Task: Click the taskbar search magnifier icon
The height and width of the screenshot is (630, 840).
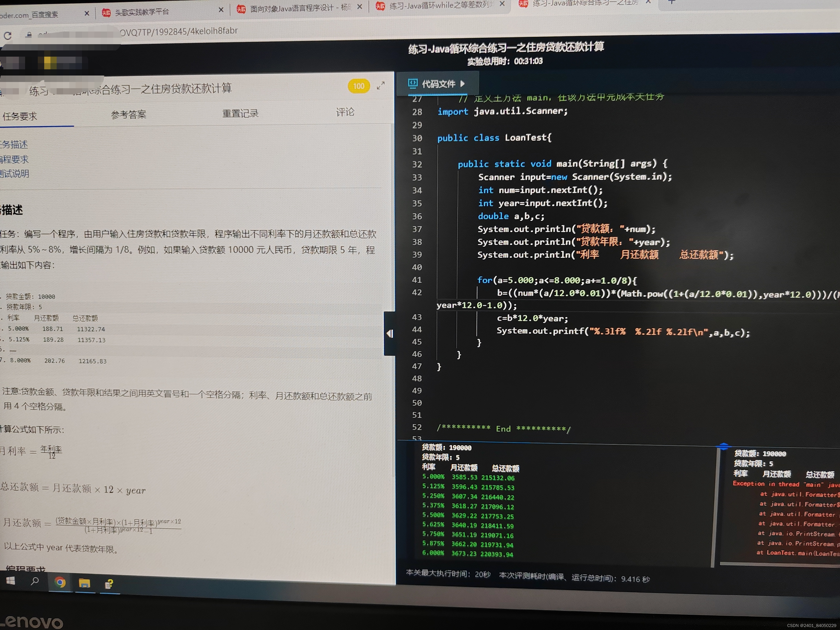Action: tap(35, 581)
